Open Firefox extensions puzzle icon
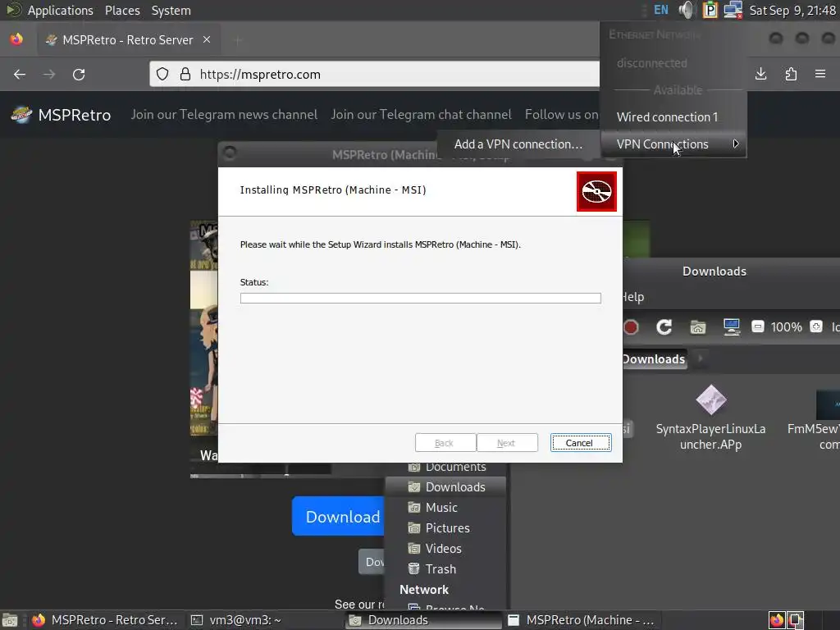The width and height of the screenshot is (840, 630). [792, 74]
